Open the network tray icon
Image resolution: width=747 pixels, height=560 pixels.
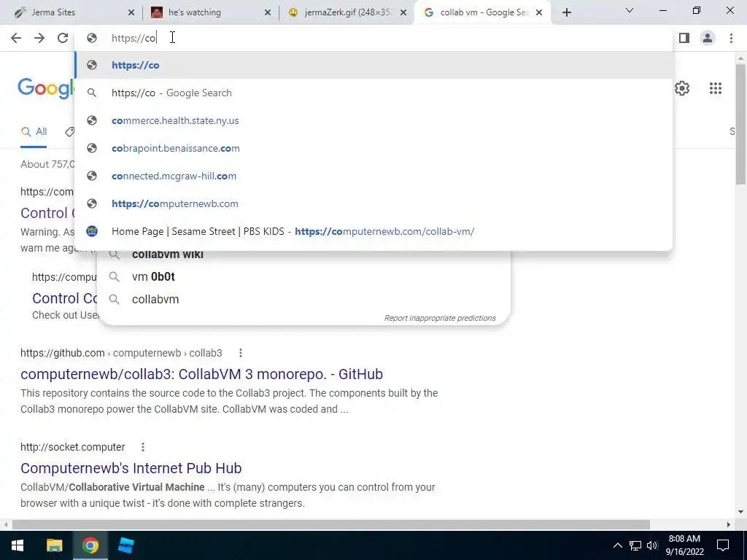tap(635, 545)
